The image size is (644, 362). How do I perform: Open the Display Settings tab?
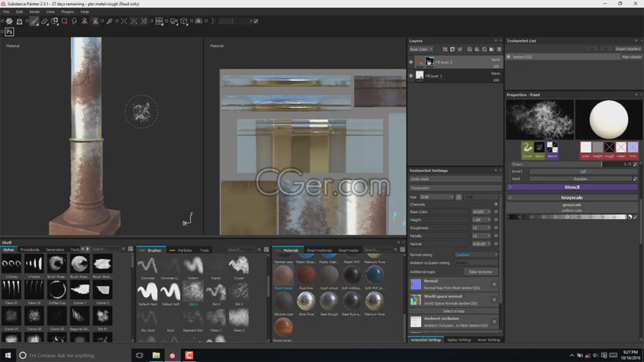[459, 340]
